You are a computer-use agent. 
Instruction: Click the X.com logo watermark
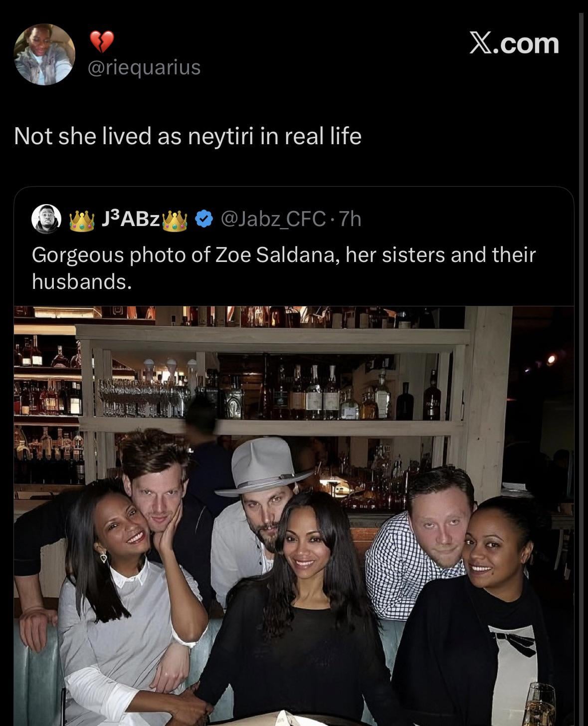coord(514,43)
